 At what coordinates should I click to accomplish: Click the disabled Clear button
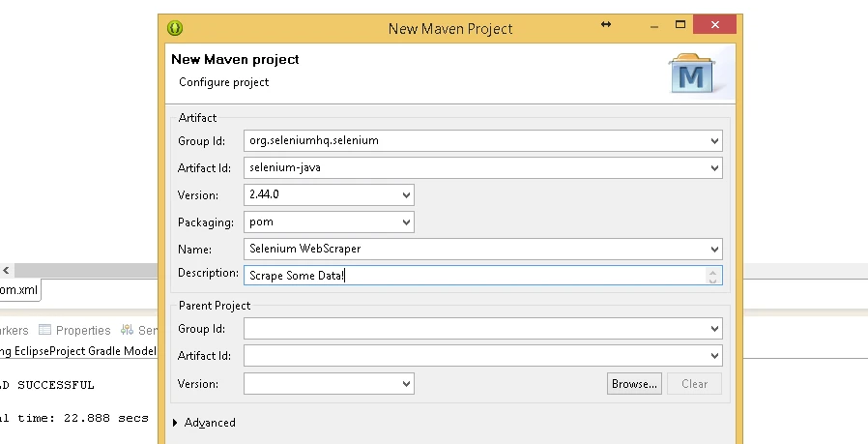pos(694,384)
